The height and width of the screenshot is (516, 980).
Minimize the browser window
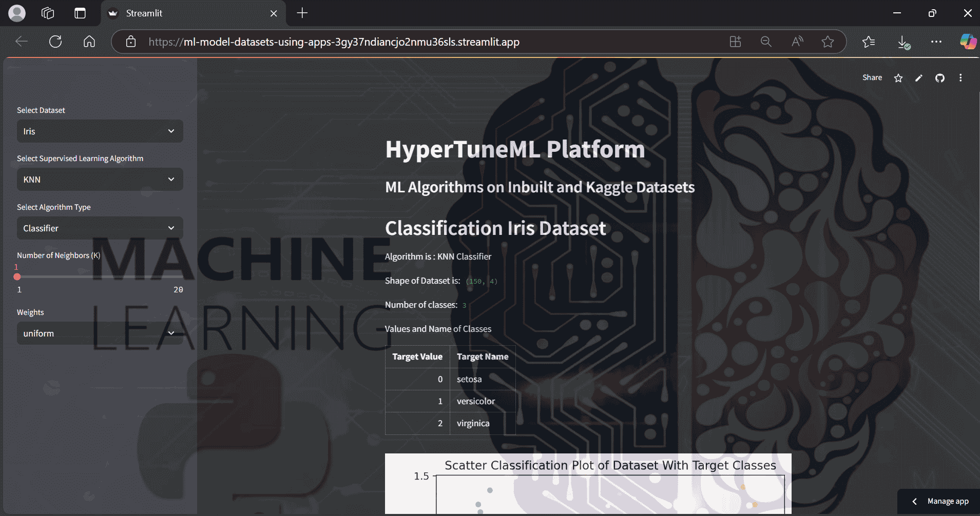pyautogui.click(x=897, y=13)
